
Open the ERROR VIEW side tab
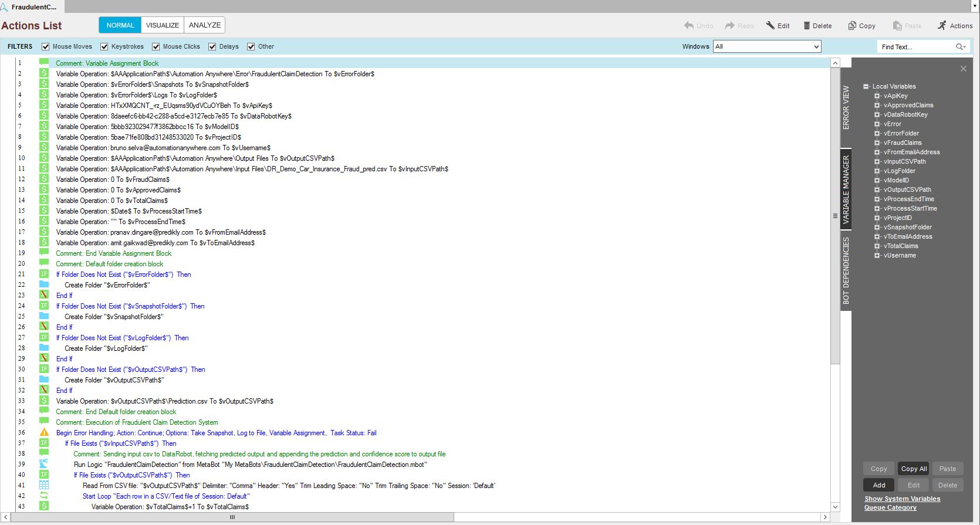(846, 107)
